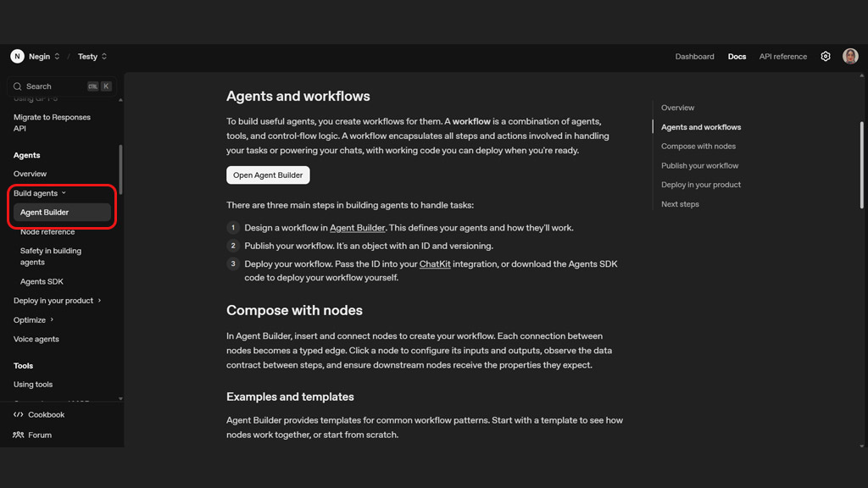The width and height of the screenshot is (868, 488).
Task: Click the sidebar vertical scrollbar
Action: pos(120,169)
